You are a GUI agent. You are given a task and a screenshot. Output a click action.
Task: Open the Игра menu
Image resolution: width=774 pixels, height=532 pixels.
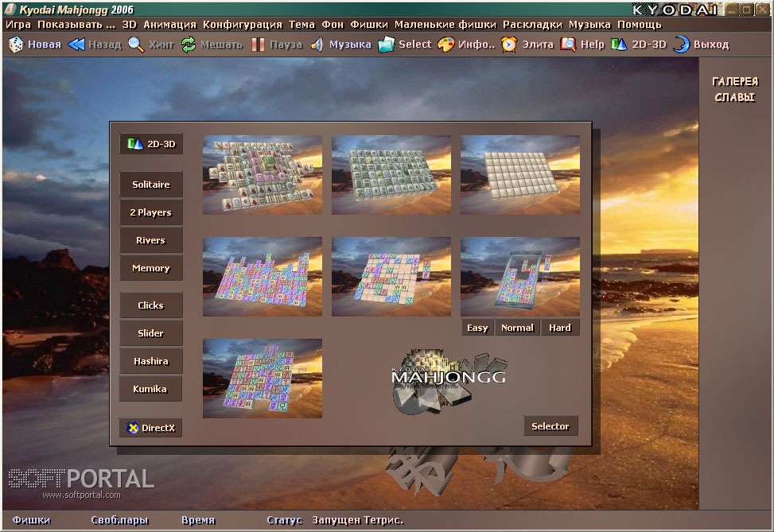[18, 25]
